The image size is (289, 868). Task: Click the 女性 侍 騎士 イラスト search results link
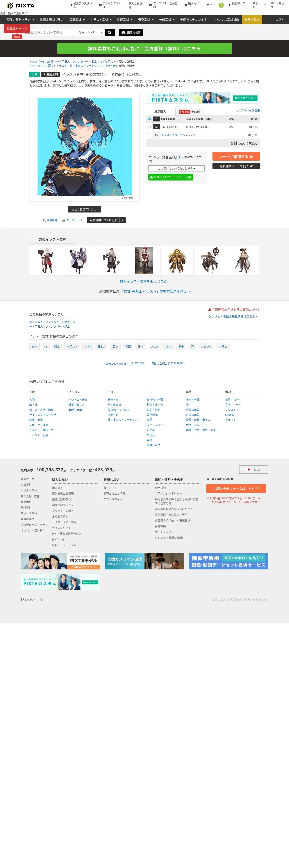point(155,291)
